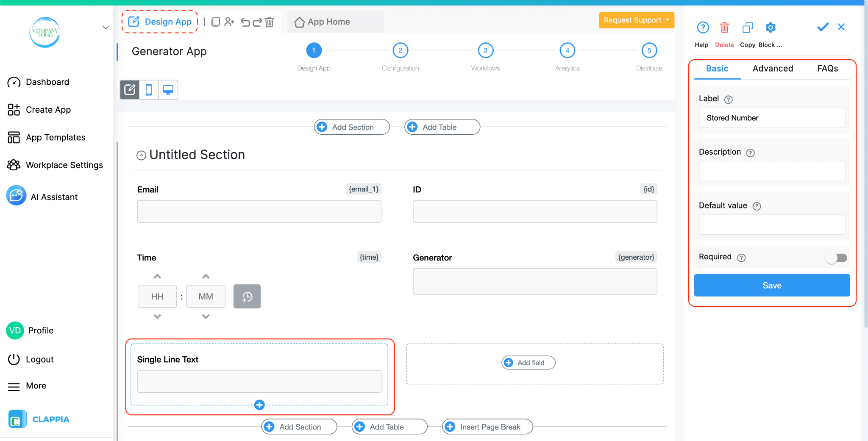
Task: Click the time clock reset button
Action: pos(247,297)
